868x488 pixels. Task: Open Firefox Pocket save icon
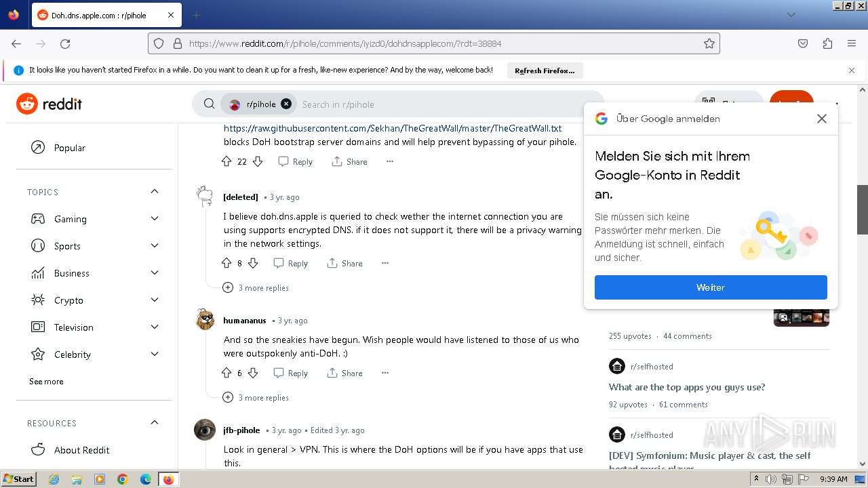tap(803, 43)
